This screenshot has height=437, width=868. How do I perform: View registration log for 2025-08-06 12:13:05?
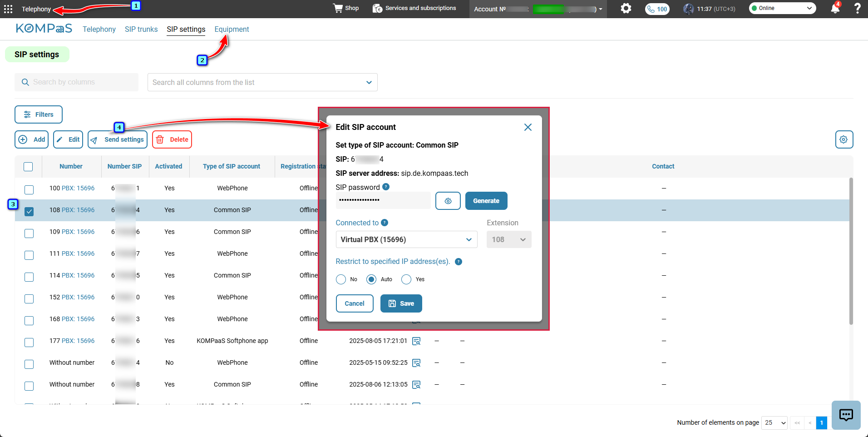click(x=416, y=384)
